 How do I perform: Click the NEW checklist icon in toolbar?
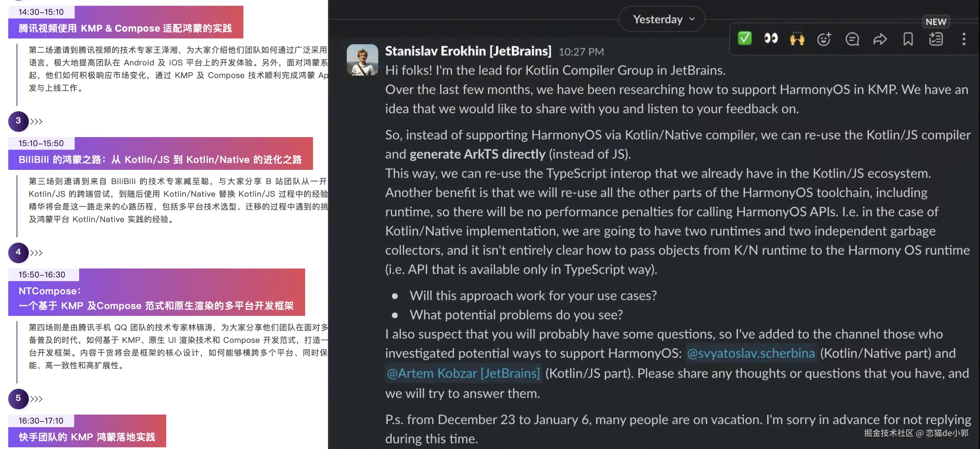click(x=936, y=39)
